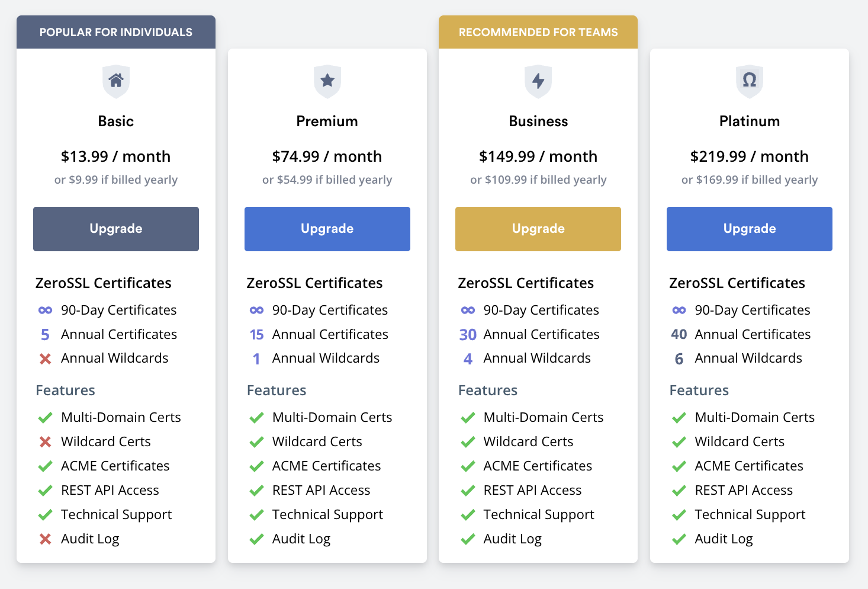This screenshot has height=589, width=868.
Task: Click Technical Support text in Premium plan
Action: [327, 515]
